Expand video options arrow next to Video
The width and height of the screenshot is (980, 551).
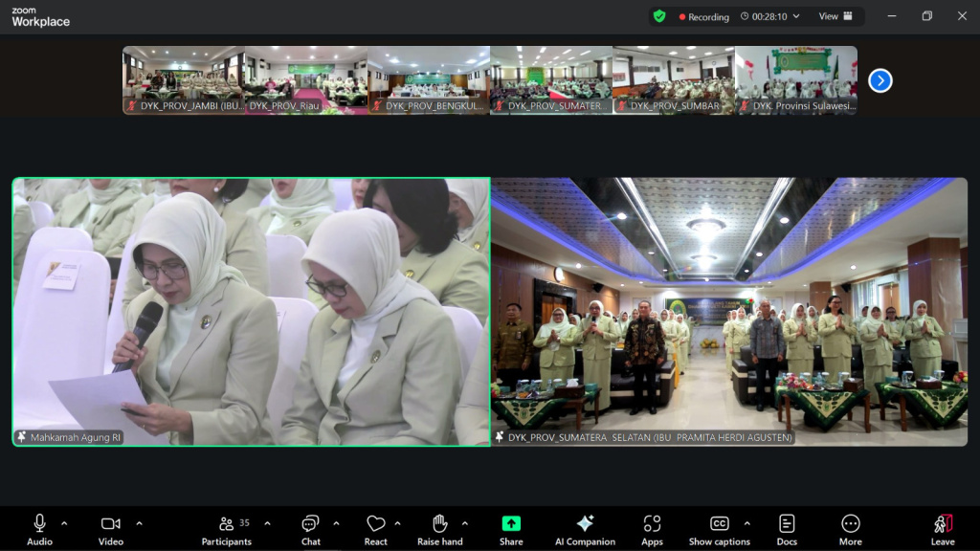click(x=139, y=523)
